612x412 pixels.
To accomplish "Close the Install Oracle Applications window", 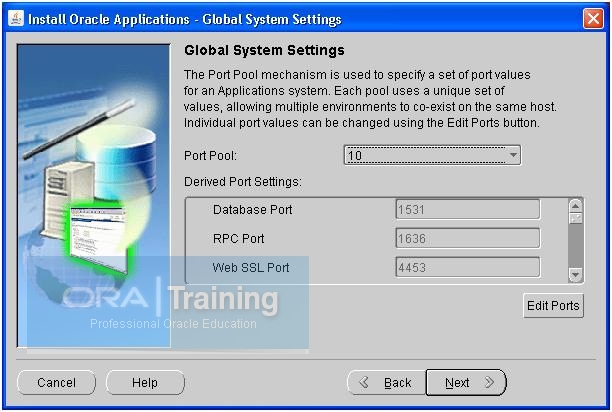I will (593, 18).
